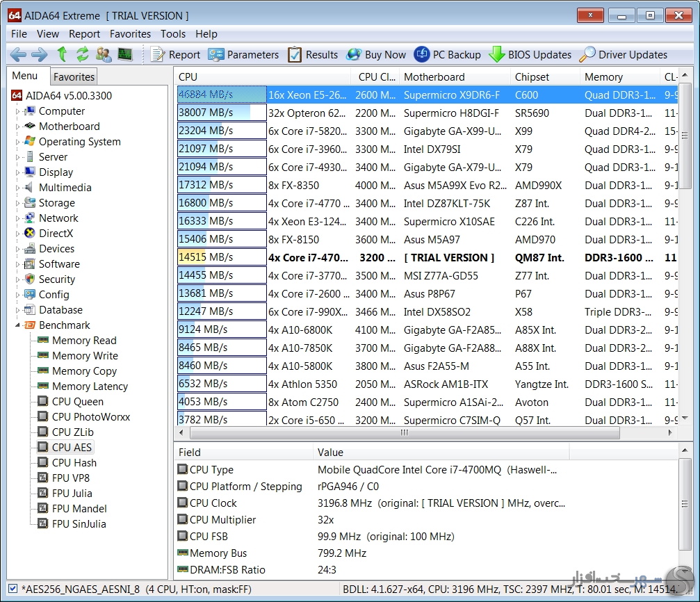Click the horizontal scrollbar of results list
Viewport: 700px width, 602px height.
click(405, 432)
